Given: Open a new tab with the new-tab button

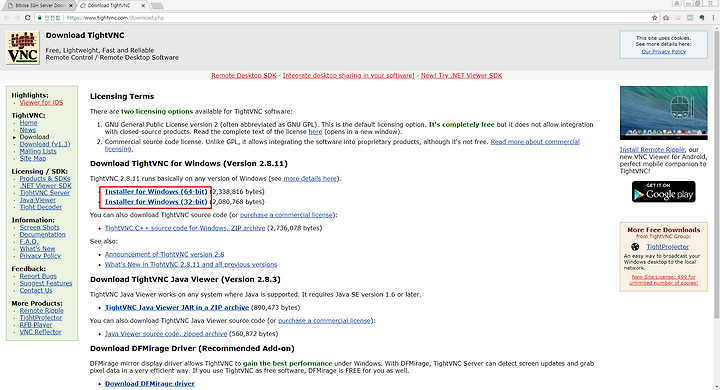Looking at the screenshot, I should click(x=157, y=6).
